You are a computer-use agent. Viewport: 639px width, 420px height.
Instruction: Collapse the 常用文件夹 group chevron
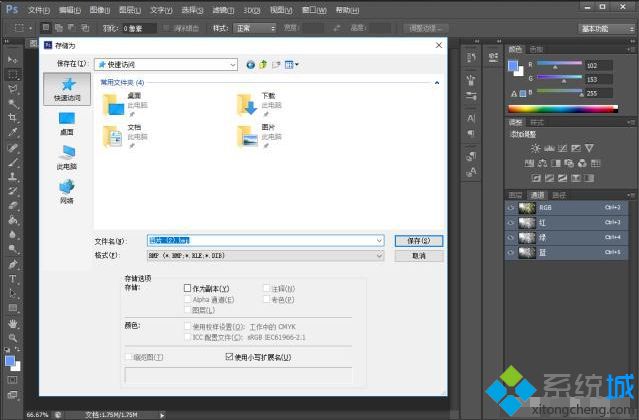click(437, 83)
